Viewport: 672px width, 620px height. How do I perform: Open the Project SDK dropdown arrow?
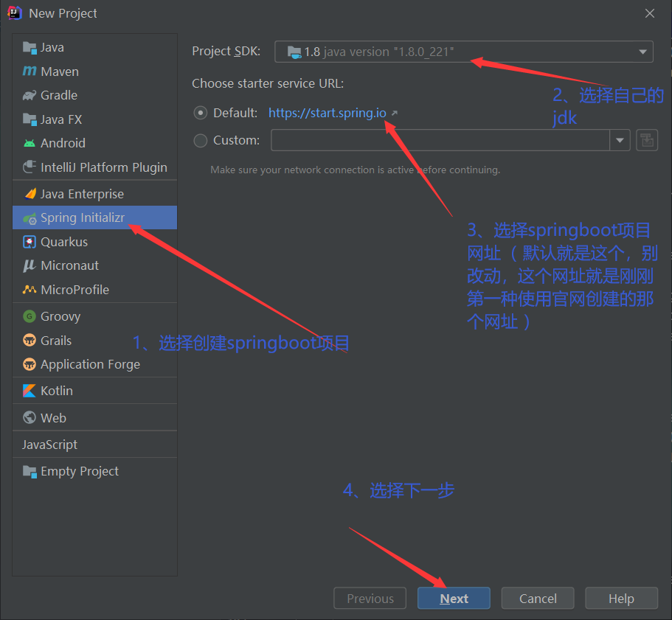(642, 52)
